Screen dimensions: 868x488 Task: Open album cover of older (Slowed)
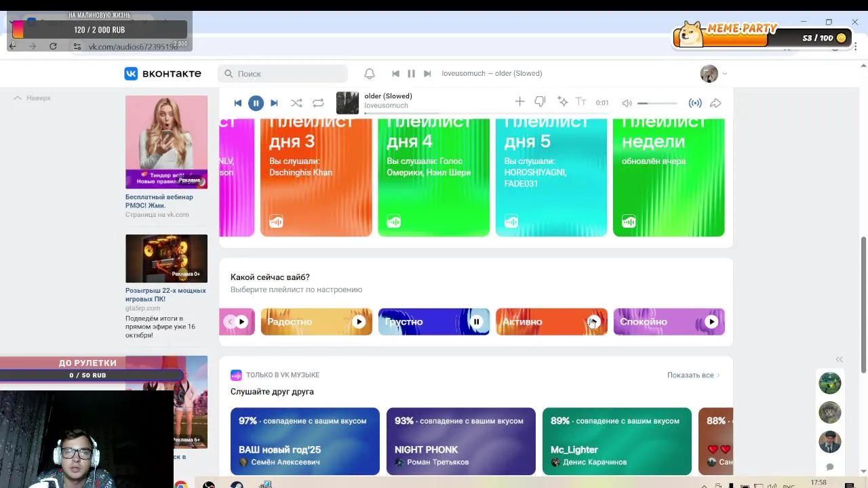click(x=347, y=103)
